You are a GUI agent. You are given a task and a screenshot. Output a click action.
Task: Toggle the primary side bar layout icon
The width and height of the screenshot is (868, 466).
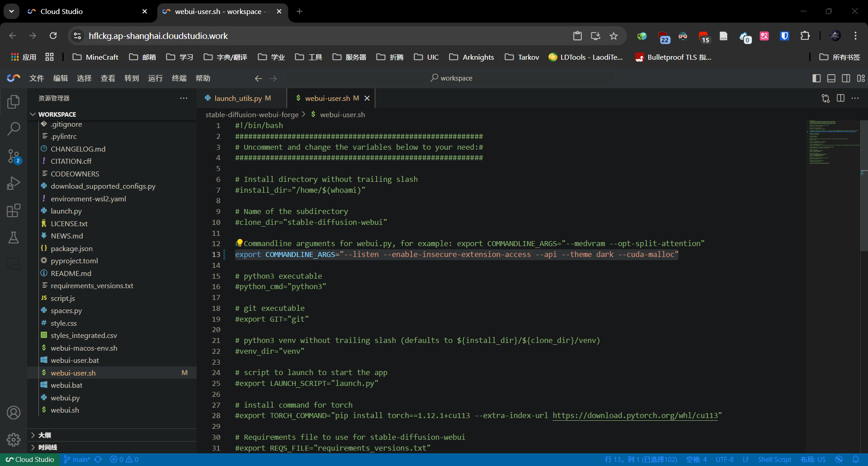coord(816,78)
